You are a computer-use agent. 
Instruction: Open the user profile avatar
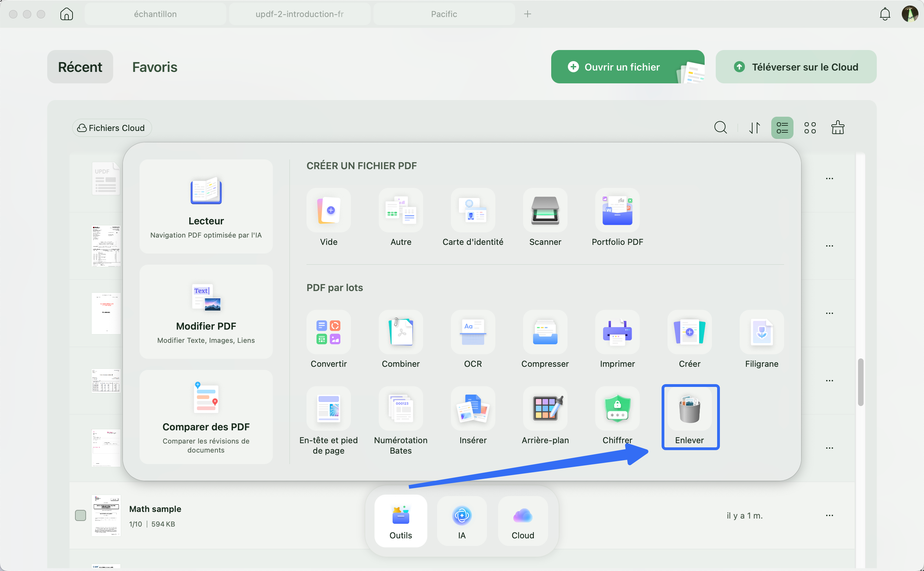[x=910, y=14]
